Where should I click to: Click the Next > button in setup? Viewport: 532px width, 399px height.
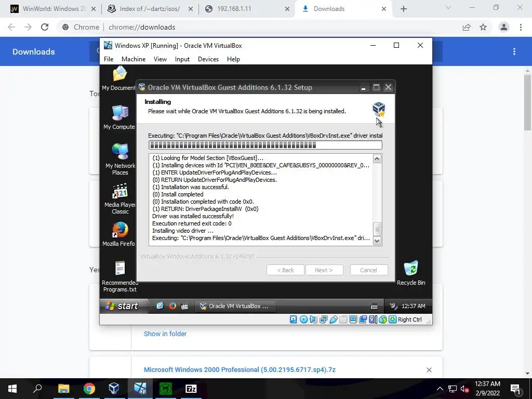pyautogui.click(x=324, y=270)
